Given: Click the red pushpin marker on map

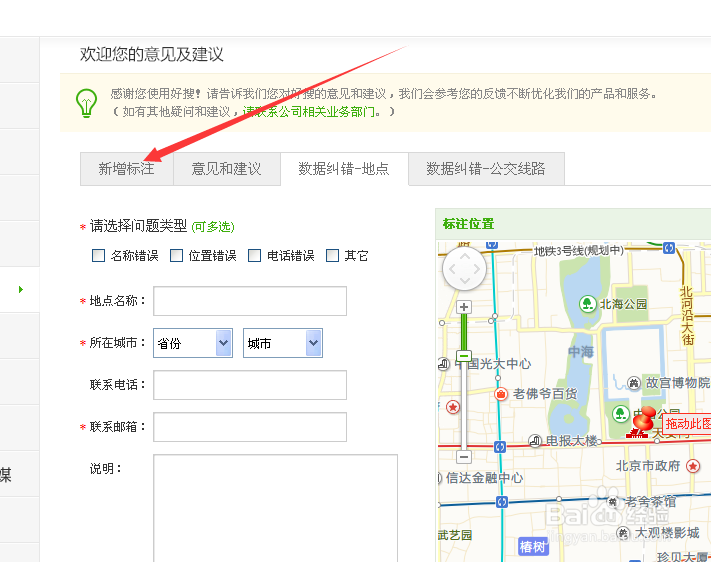Looking at the screenshot, I should click(x=644, y=418).
